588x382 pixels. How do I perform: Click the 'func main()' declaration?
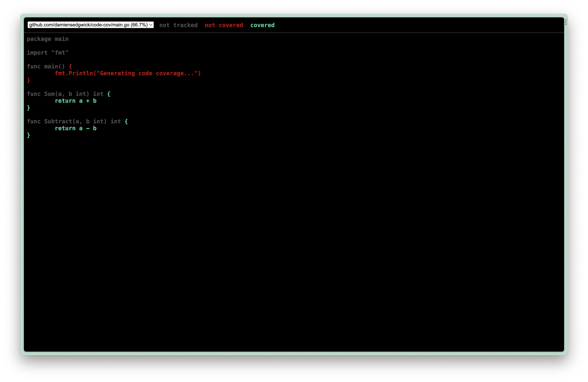[46, 66]
